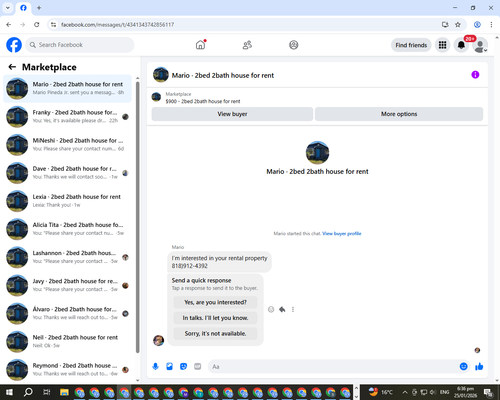Open the Profile circle icon in top navigation
The height and width of the screenshot is (400, 500).
pyautogui.click(x=294, y=45)
